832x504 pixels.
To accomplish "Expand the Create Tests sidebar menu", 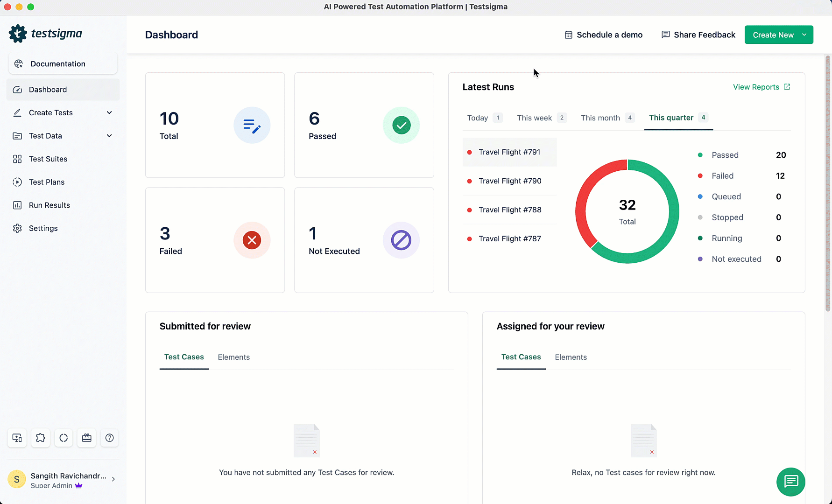I will coord(109,112).
